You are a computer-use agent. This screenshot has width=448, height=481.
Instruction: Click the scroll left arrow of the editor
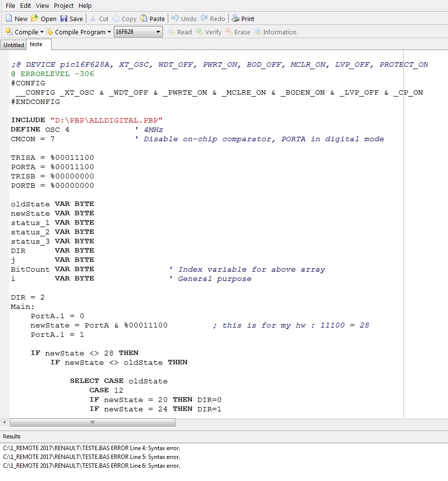[5, 422]
